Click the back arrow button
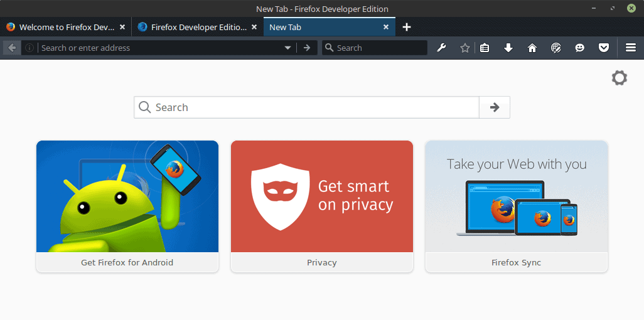Viewport: 644px width, 320px height. pos(12,48)
